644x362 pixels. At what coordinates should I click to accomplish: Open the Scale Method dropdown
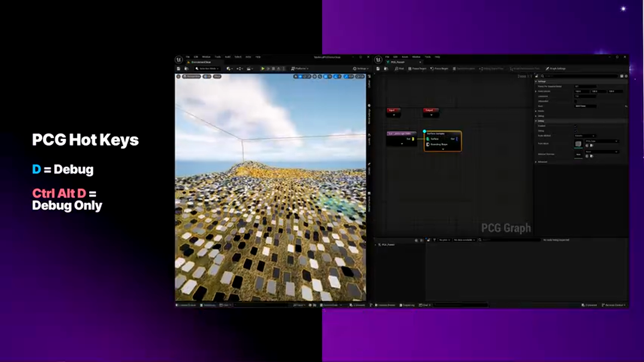pos(585,136)
